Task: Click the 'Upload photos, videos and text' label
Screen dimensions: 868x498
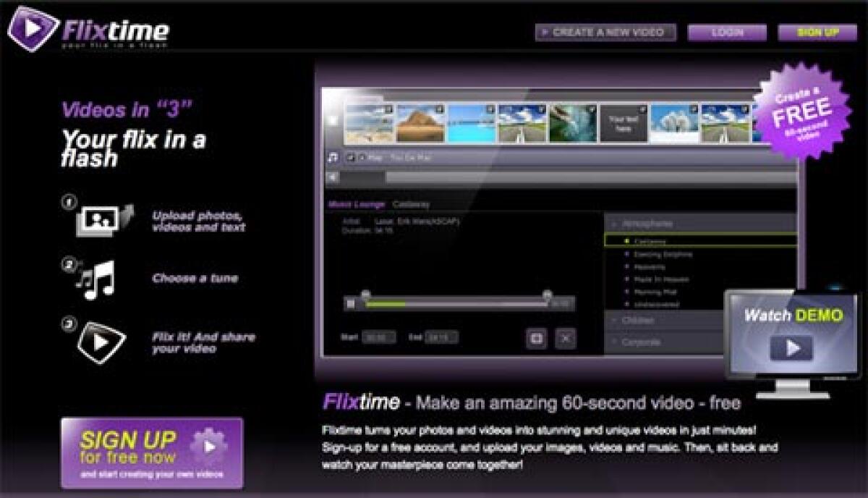Action: (198, 221)
